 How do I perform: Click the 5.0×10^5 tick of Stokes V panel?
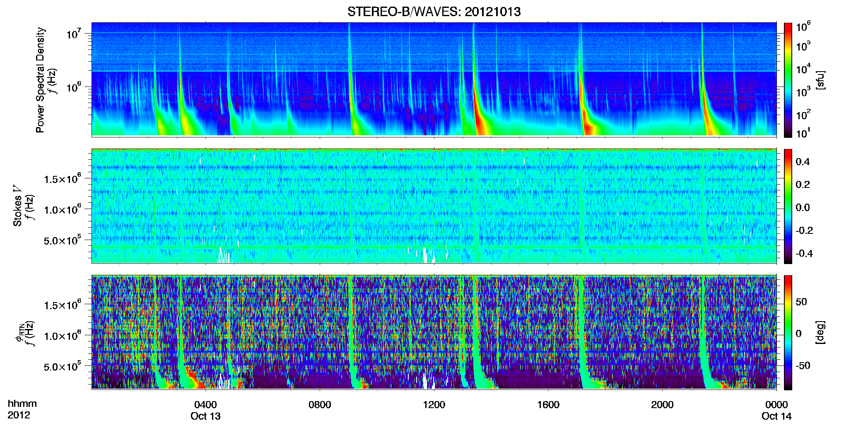[63, 240]
